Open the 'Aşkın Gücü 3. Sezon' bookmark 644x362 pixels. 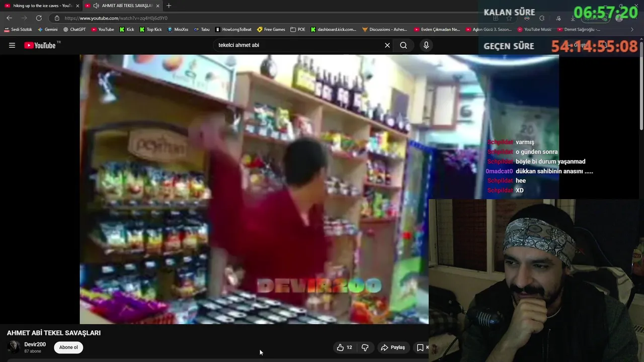point(489,30)
